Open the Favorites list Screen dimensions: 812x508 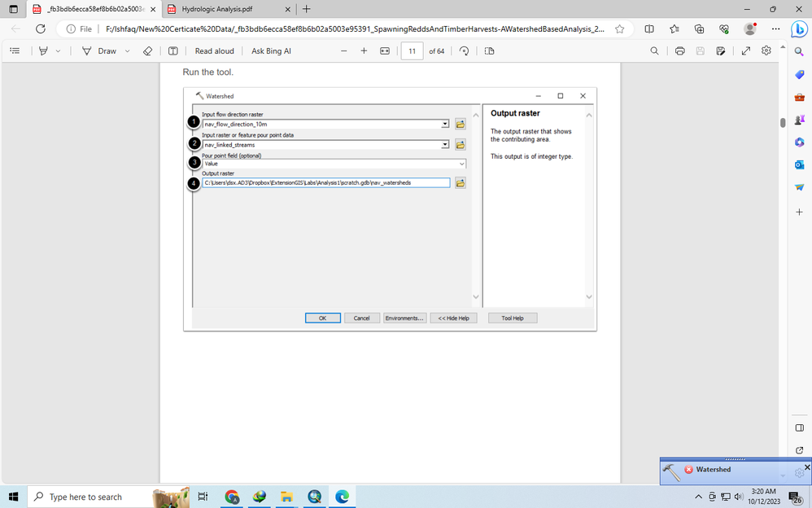(x=674, y=29)
